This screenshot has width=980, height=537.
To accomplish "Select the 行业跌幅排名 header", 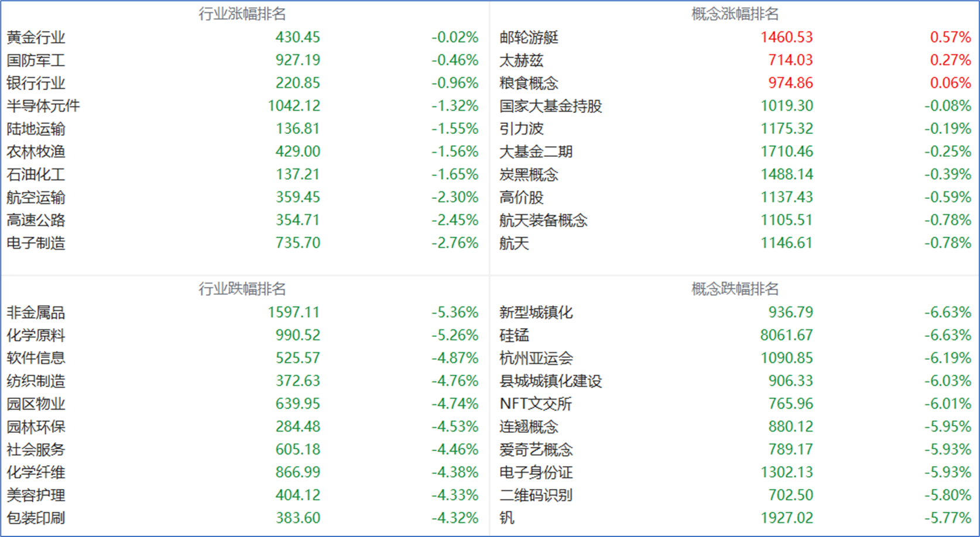I will 242,288.
